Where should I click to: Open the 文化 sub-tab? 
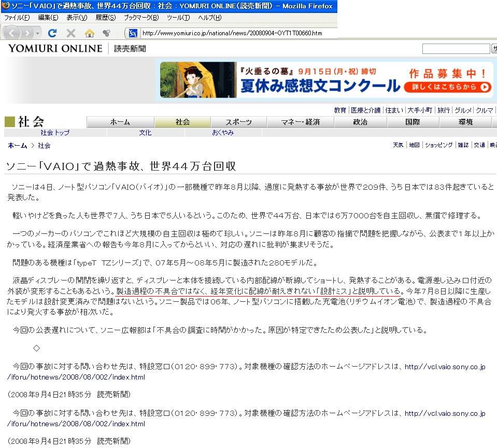coord(145,133)
